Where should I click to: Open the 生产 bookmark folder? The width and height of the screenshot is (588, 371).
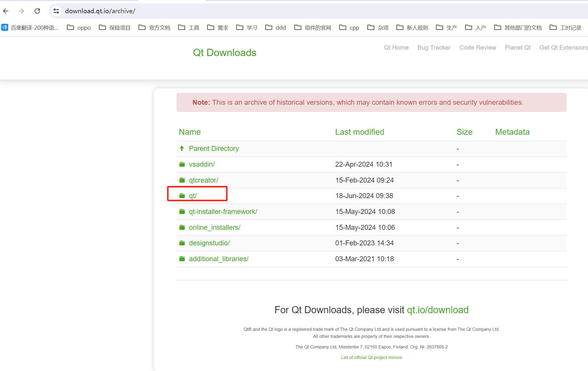click(x=447, y=28)
